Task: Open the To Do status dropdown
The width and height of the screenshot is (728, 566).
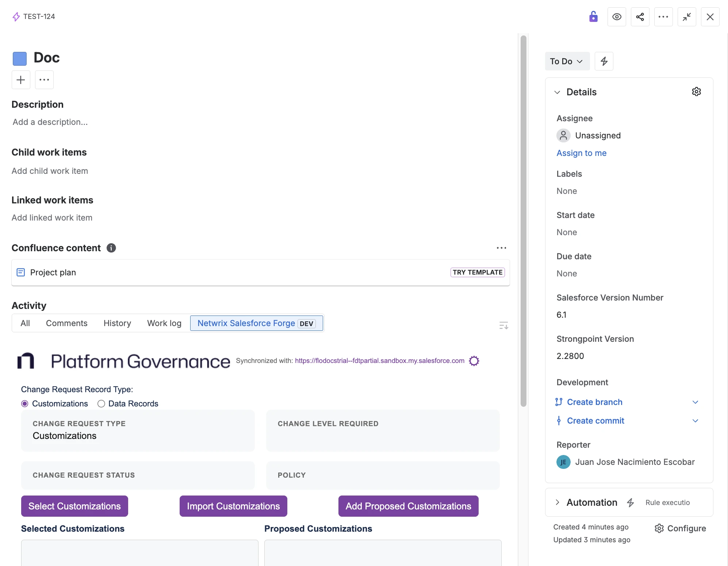Action: [567, 61]
